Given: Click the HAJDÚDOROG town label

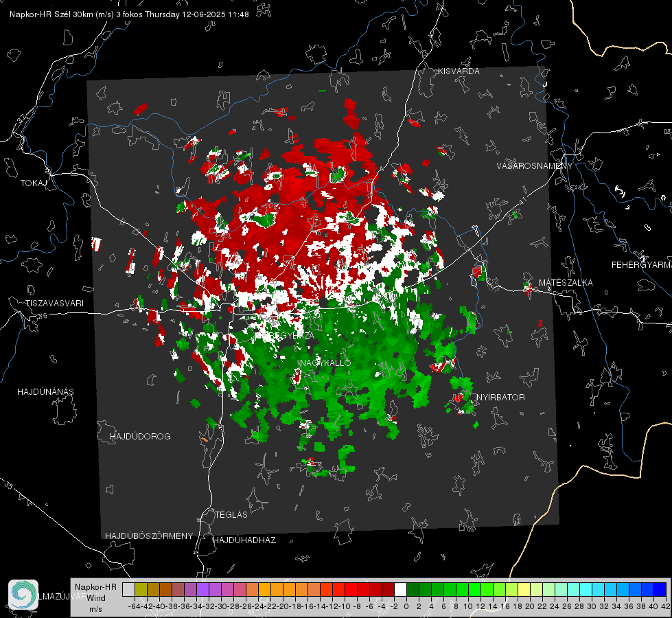Looking at the screenshot, I should pyautogui.click(x=140, y=437).
